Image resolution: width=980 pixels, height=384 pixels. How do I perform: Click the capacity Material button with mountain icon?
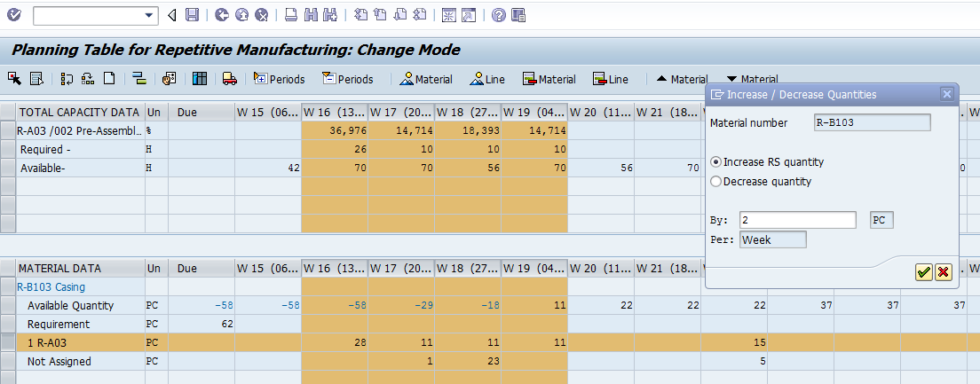426,79
